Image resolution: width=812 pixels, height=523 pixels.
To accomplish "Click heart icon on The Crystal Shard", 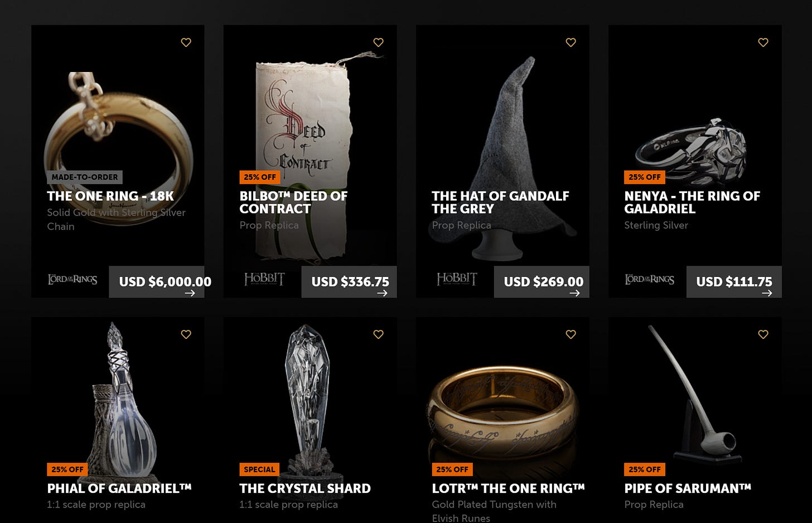I will tap(379, 334).
